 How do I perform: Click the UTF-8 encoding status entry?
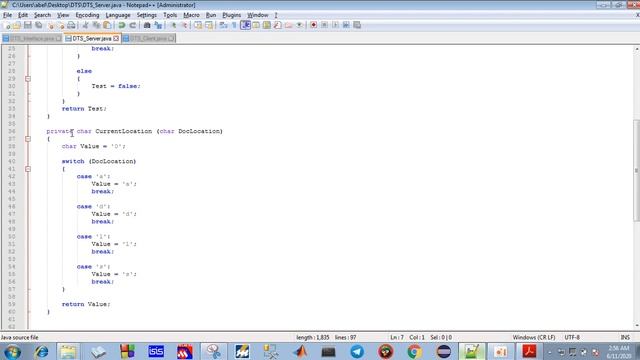(x=572, y=338)
